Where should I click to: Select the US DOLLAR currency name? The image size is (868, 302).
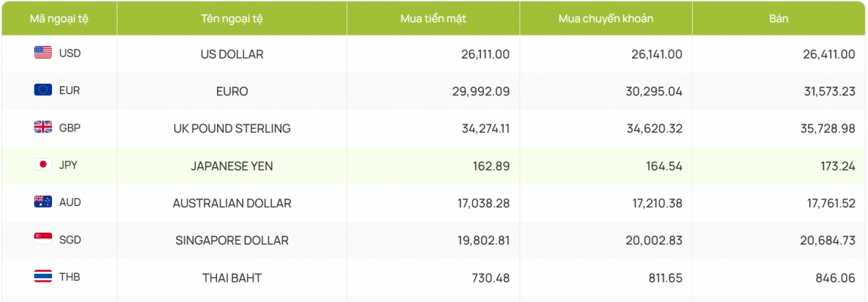coord(231,54)
